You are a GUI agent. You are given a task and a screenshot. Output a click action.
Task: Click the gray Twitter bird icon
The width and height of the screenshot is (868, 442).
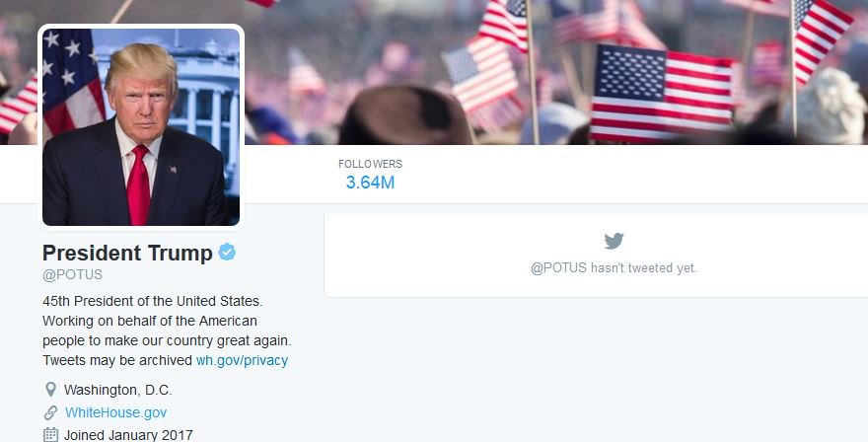coord(614,241)
